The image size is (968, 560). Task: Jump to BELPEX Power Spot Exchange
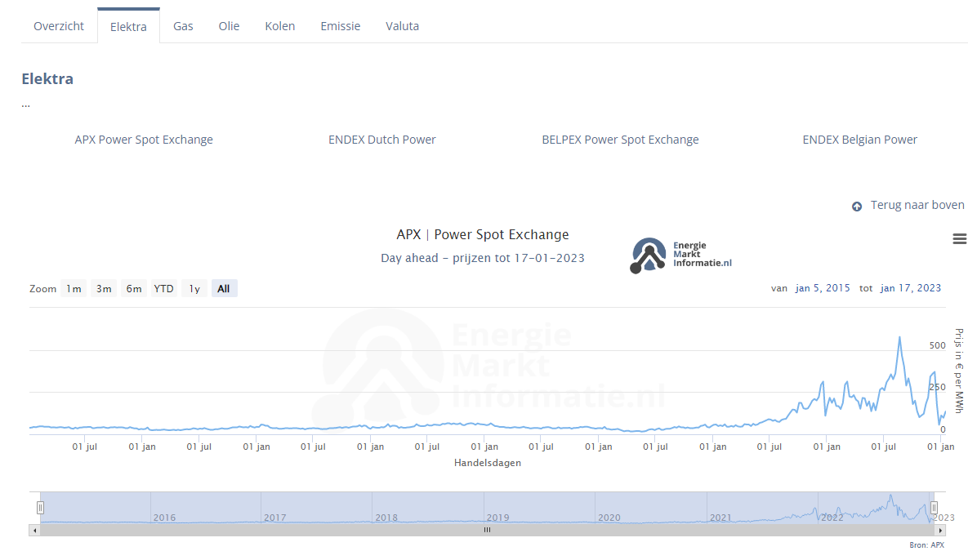[x=621, y=140]
